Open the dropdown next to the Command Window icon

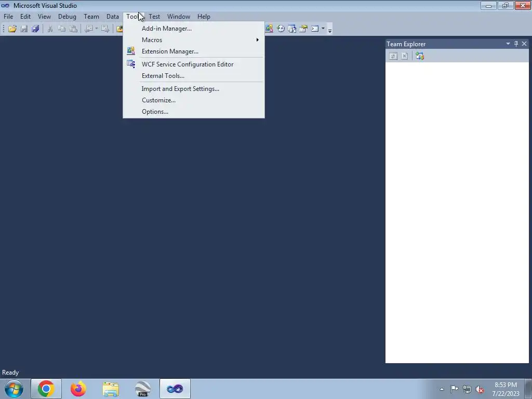coord(323,29)
